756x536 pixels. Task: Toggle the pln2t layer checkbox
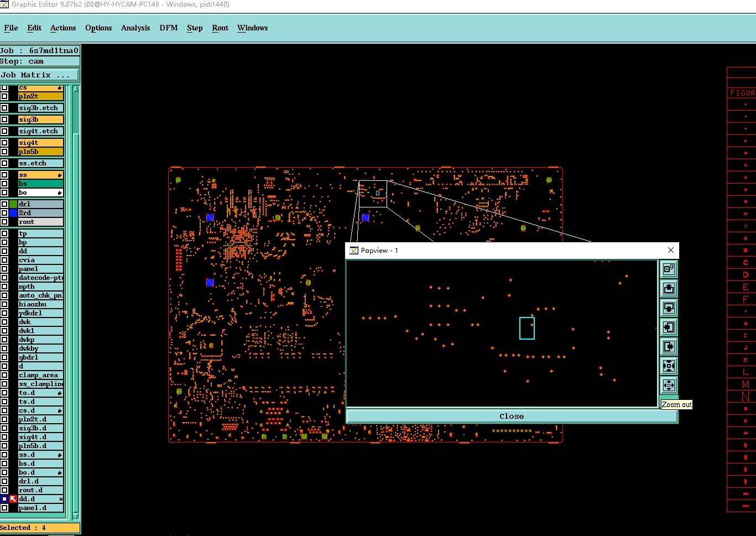4,96
